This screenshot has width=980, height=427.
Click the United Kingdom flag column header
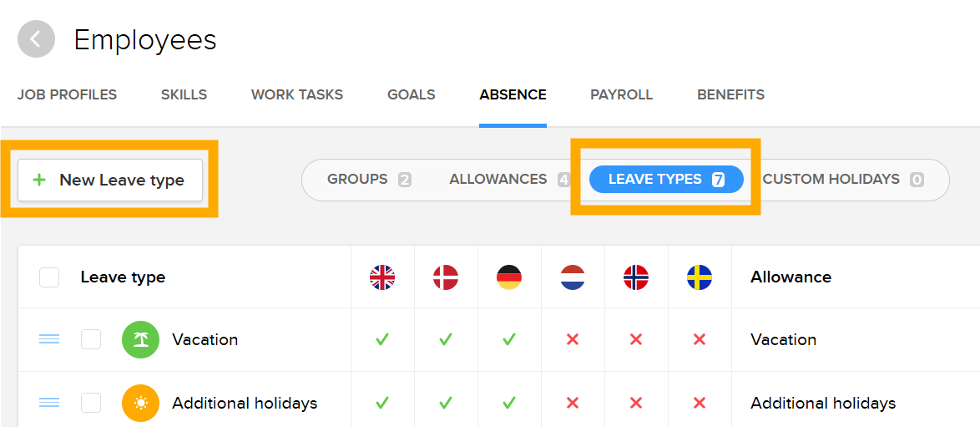(382, 277)
